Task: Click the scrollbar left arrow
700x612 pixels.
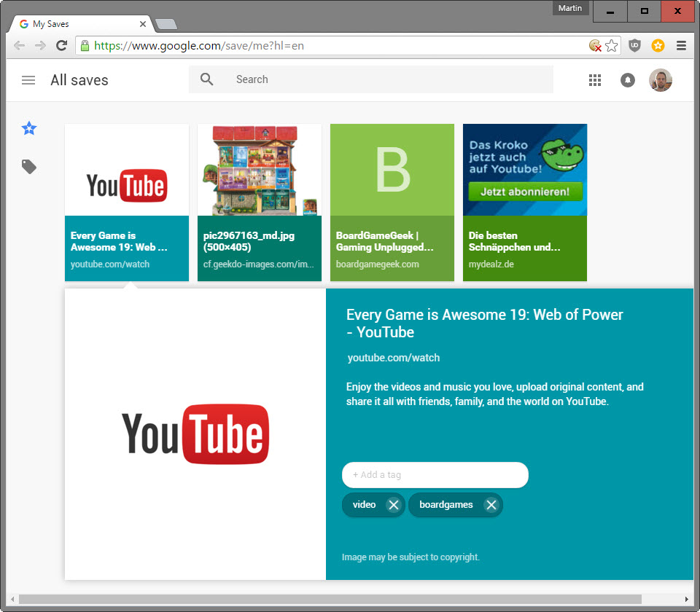Action: [12, 599]
